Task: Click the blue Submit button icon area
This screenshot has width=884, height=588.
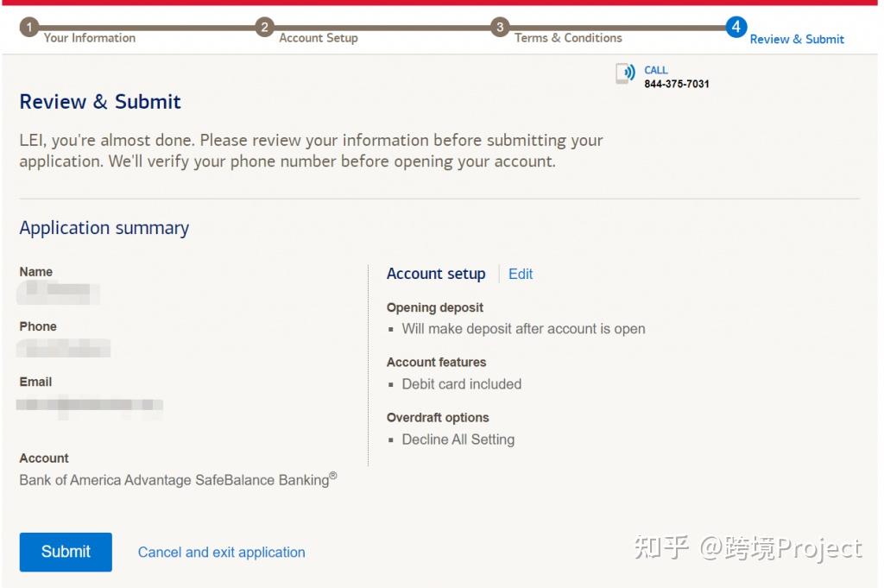Action: (65, 552)
